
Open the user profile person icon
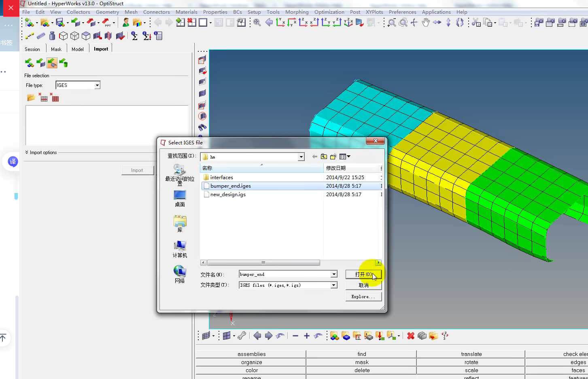[x=125, y=23]
